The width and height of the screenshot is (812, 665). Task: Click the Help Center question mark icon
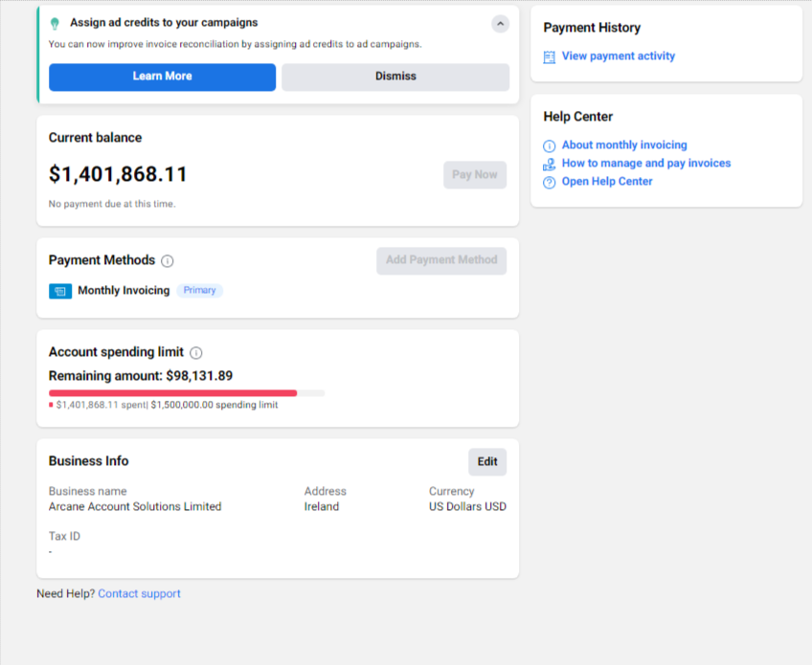click(x=549, y=182)
